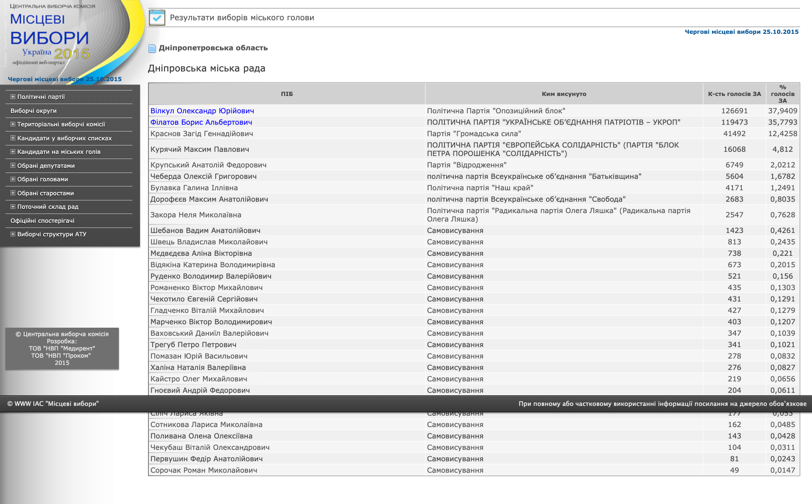This screenshot has height=504, width=812.
Task: Expand Виборчі структури АТУ plus icon
Action: click(13, 234)
